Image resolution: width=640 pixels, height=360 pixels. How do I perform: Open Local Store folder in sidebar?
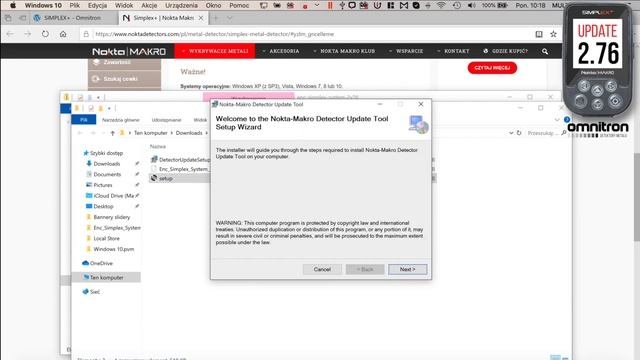click(107, 238)
